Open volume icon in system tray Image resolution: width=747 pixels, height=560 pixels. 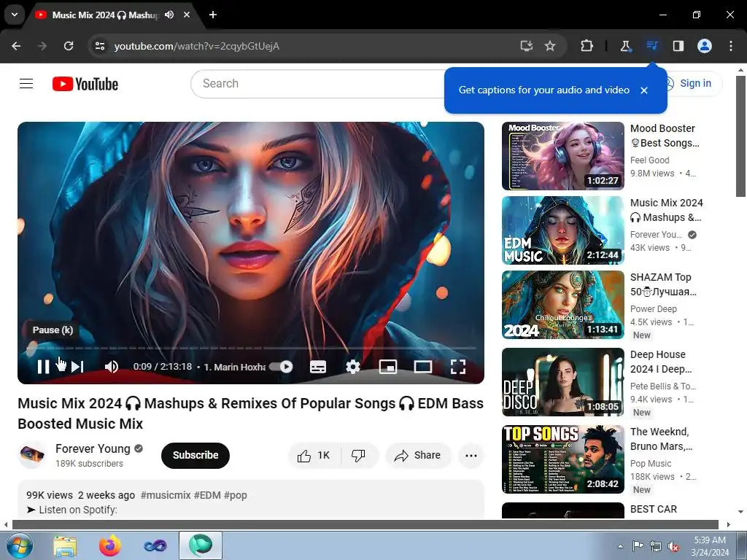coord(673,546)
